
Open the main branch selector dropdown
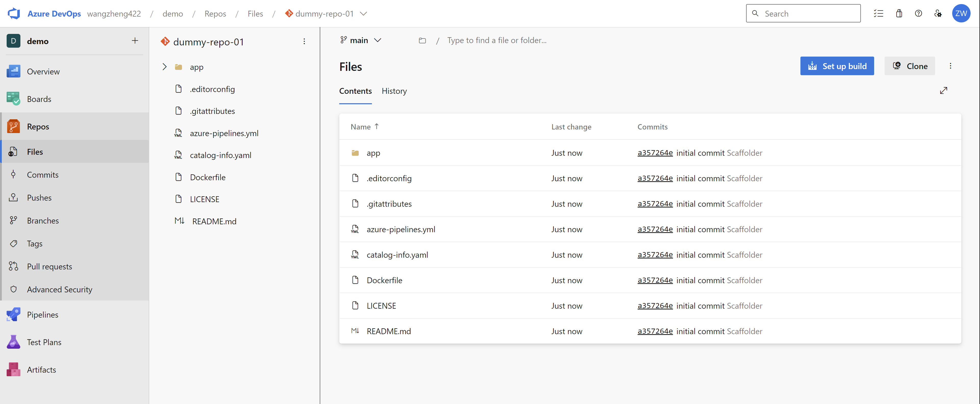tap(360, 40)
